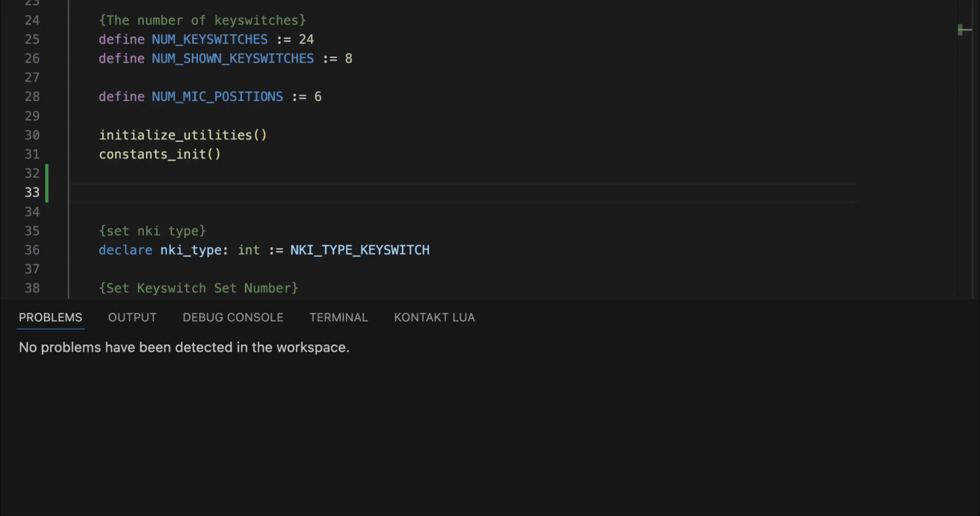Image resolution: width=980 pixels, height=516 pixels.
Task: Switch to the PROBLEMS panel tab
Action: (x=50, y=318)
